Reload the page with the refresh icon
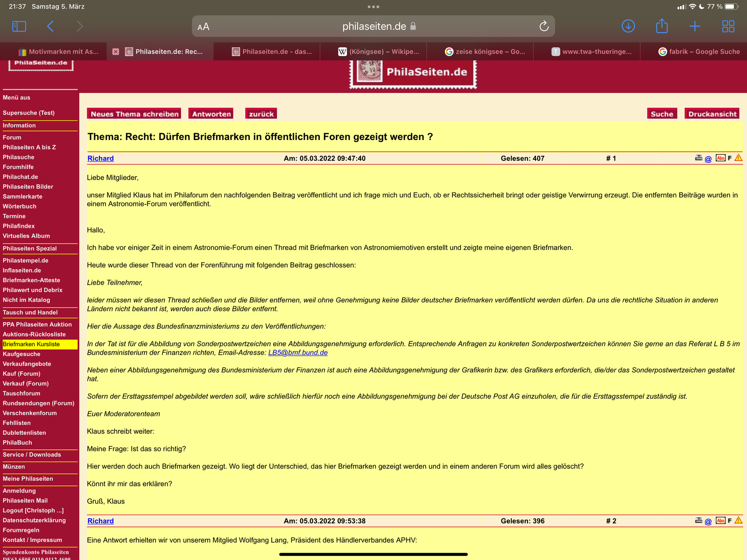This screenshot has width=747, height=560. tap(544, 26)
